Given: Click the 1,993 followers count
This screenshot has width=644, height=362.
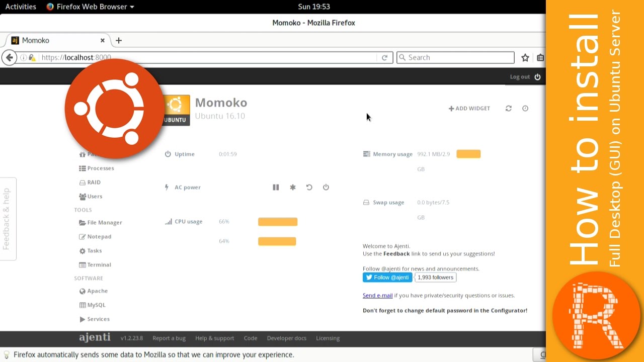Looking at the screenshot, I should (x=436, y=278).
